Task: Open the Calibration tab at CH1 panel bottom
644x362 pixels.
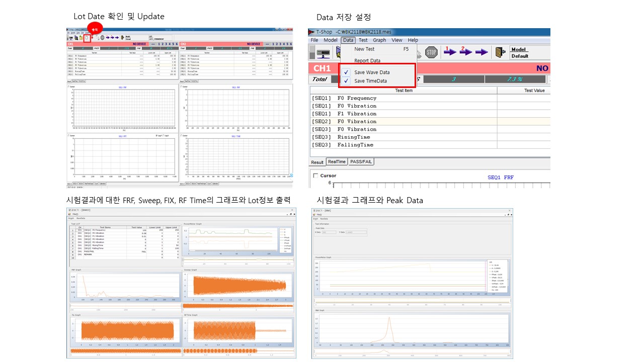Action: tap(103, 184)
